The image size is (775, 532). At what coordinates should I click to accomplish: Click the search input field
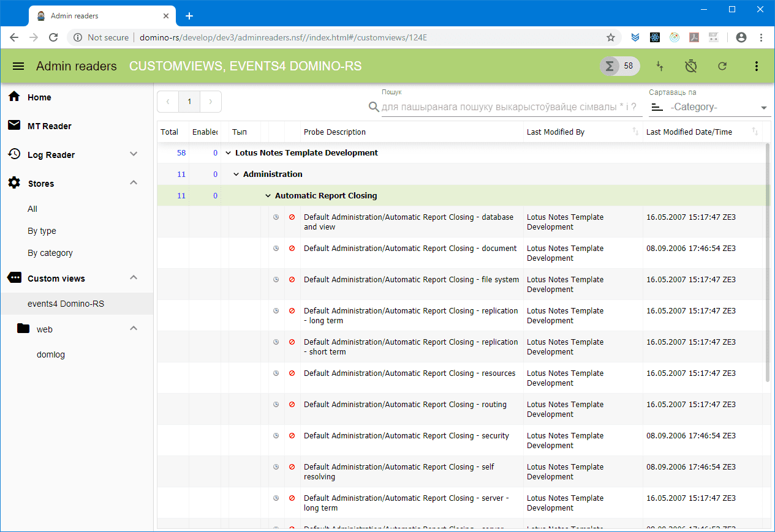click(x=508, y=107)
